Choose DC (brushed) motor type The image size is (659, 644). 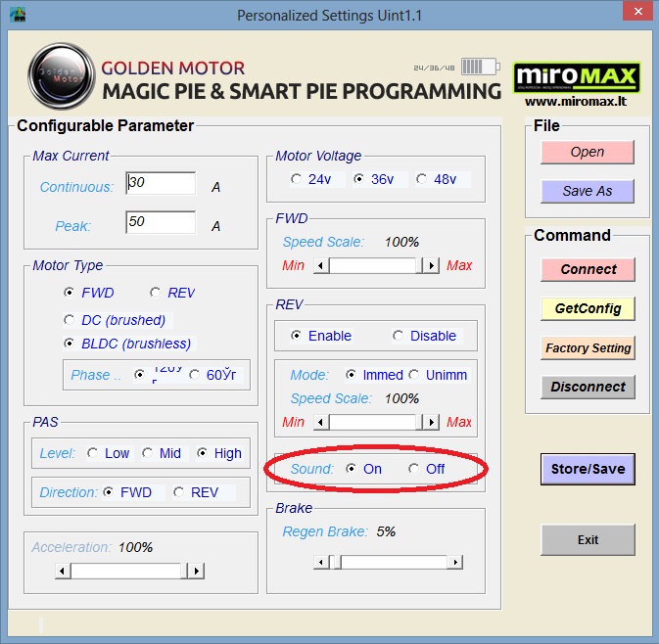click(x=69, y=320)
